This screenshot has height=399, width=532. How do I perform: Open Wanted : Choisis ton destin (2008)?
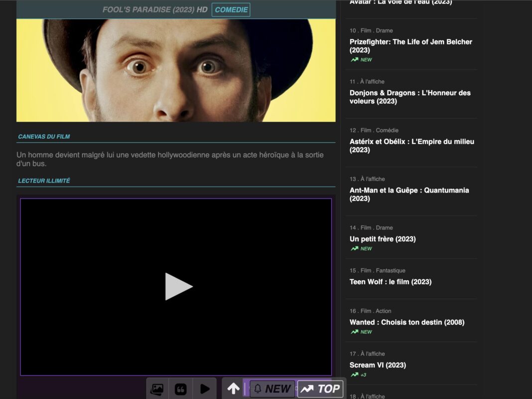point(407,322)
